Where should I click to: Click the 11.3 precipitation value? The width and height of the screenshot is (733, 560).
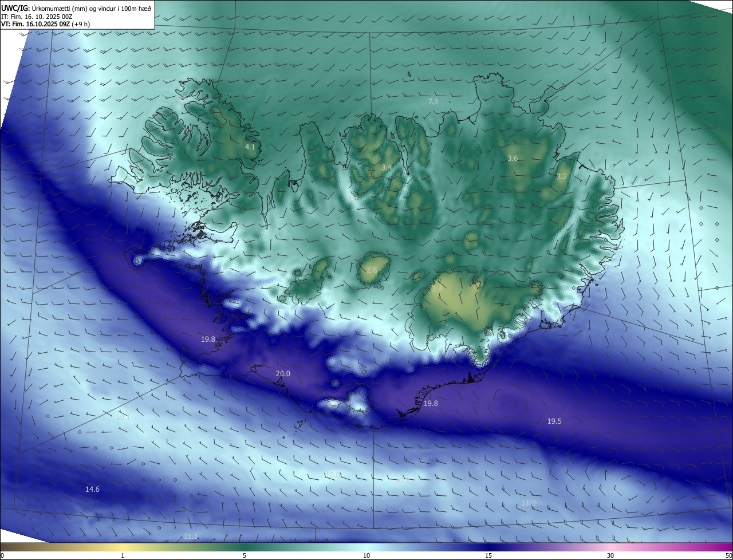529,503
